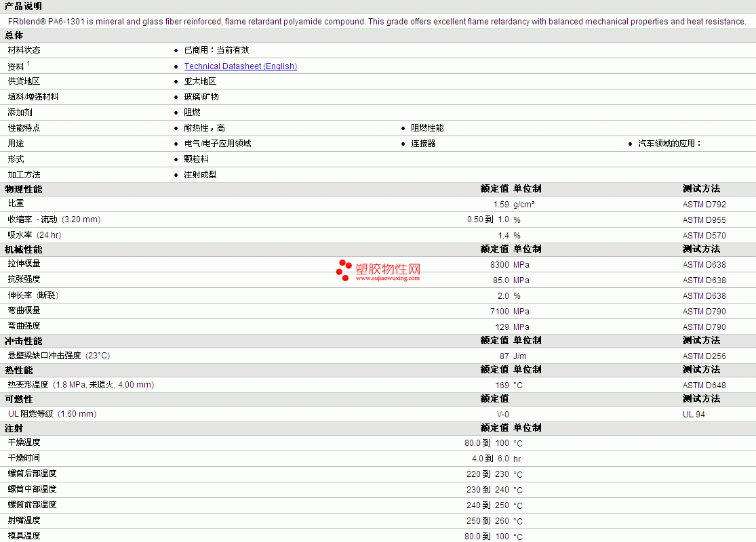Click the 添加剂 row label
Screen dimensions: 756x542
[20, 112]
